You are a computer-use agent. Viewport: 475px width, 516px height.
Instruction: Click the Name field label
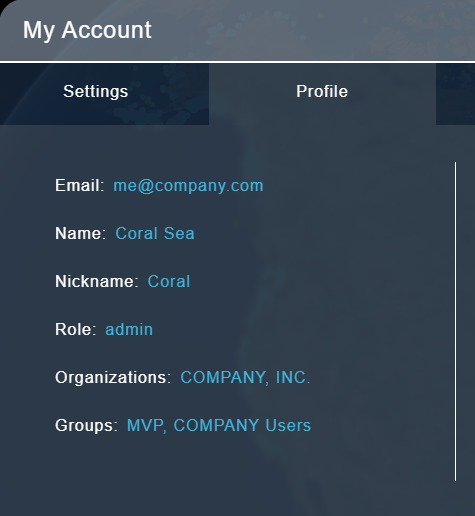[x=80, y=233]
